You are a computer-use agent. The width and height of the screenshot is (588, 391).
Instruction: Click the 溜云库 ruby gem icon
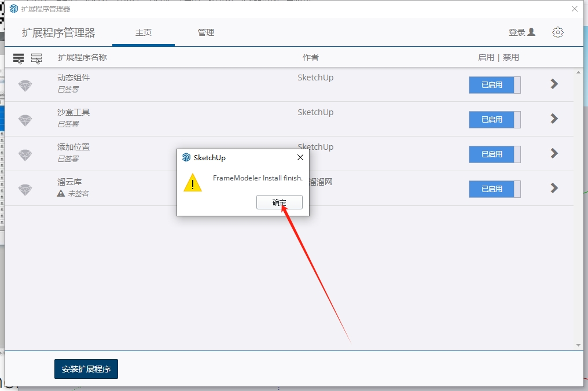[x=25, y=190]
